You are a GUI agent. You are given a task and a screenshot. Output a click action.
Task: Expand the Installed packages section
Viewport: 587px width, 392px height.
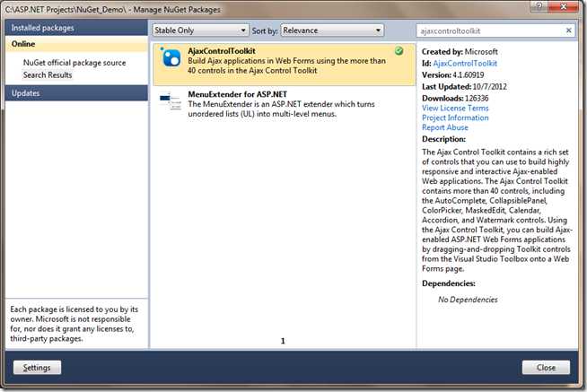(76, 28)
